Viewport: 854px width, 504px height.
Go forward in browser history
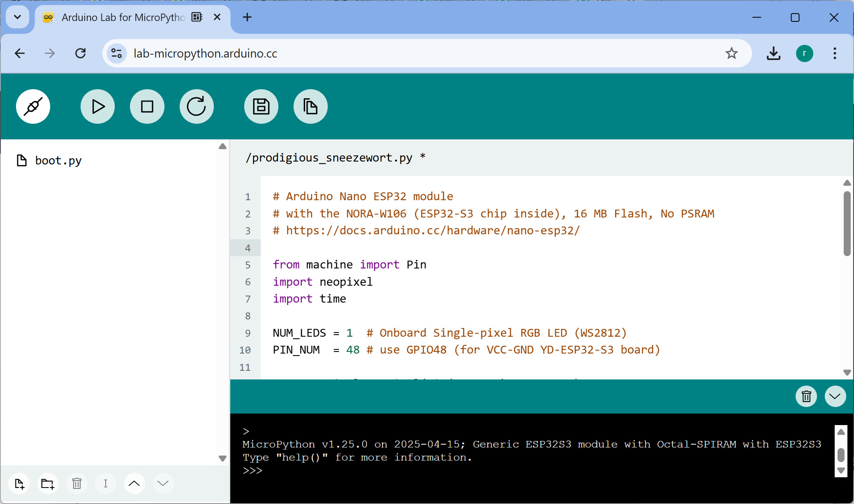[50, 53]
